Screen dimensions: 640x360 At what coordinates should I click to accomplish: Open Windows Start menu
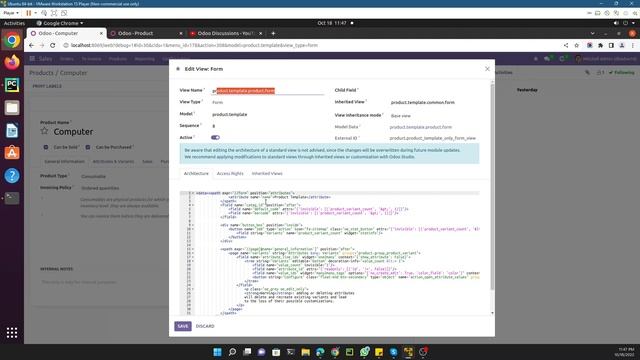click(218, 352)
